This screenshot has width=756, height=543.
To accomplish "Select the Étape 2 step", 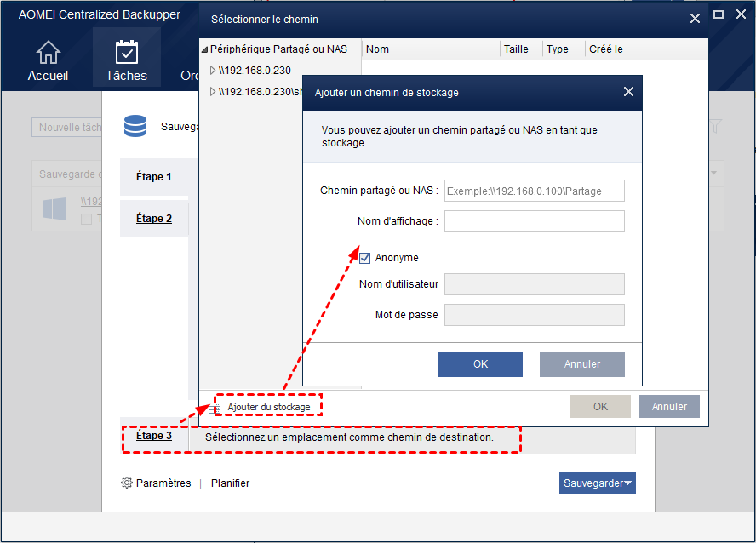I will 154,218.
